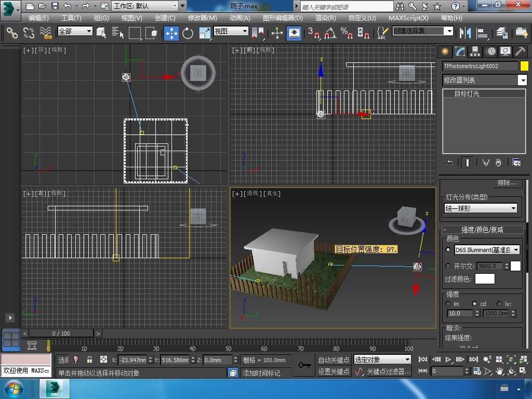Viewport: 532px width, 399px height.
Task: Toggle selection lock padlock icon
Action: [89, 360]
